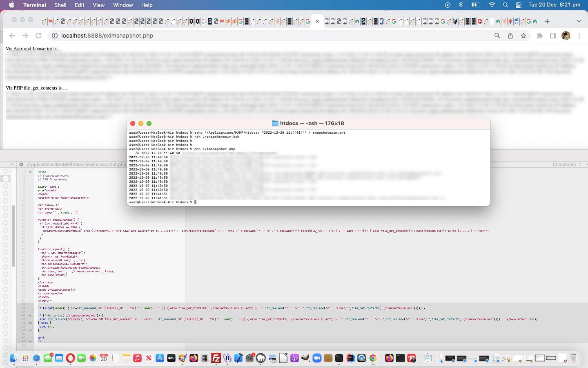Image resolution: width=588 pixels, height=368 pixels.
Task: Open System Preferences from the Dock
Action: 249,358
